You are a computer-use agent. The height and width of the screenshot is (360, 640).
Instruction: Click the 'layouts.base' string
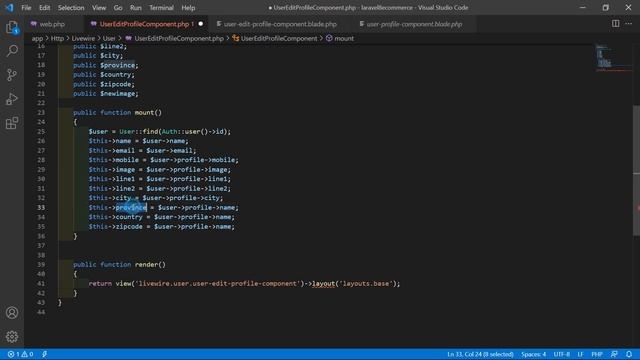pyautogui.click(x=366, y=283)
